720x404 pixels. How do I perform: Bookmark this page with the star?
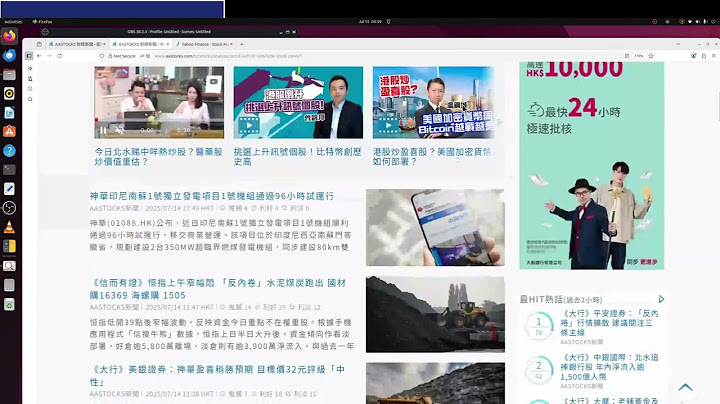[651, 56]
